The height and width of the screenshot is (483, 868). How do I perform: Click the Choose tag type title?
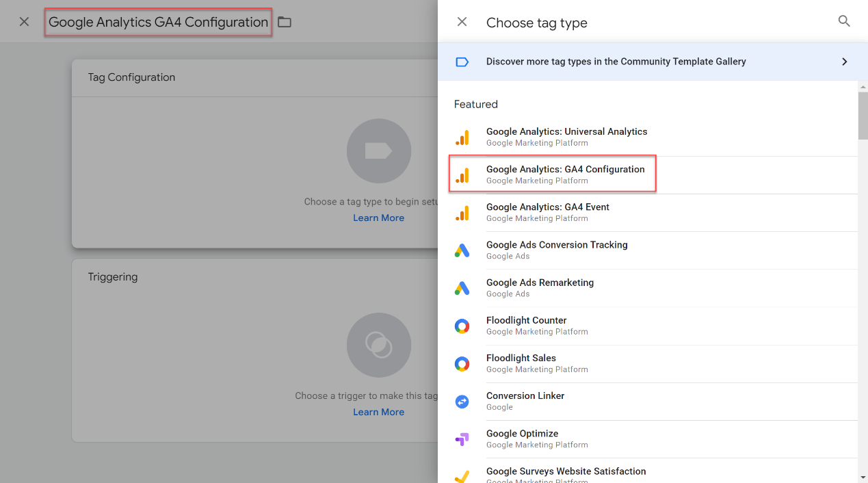click(537, 23)
